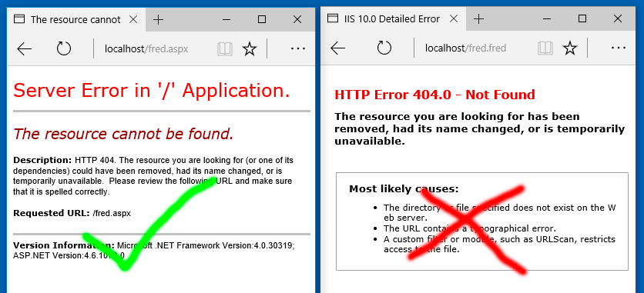Open the More menu in the fred.aspx window
Viewport: 644px width, 293px height.
point(298,48)
